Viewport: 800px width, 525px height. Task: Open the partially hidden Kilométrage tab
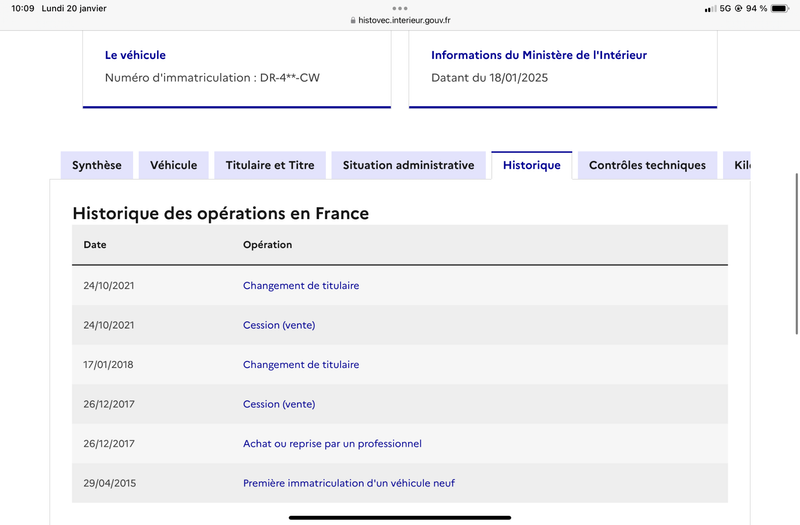(737, 165)
